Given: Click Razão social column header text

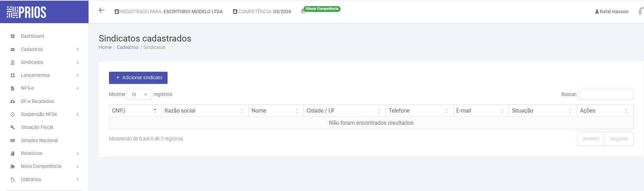Looking at the screenshot, I should tap(180, 110).
